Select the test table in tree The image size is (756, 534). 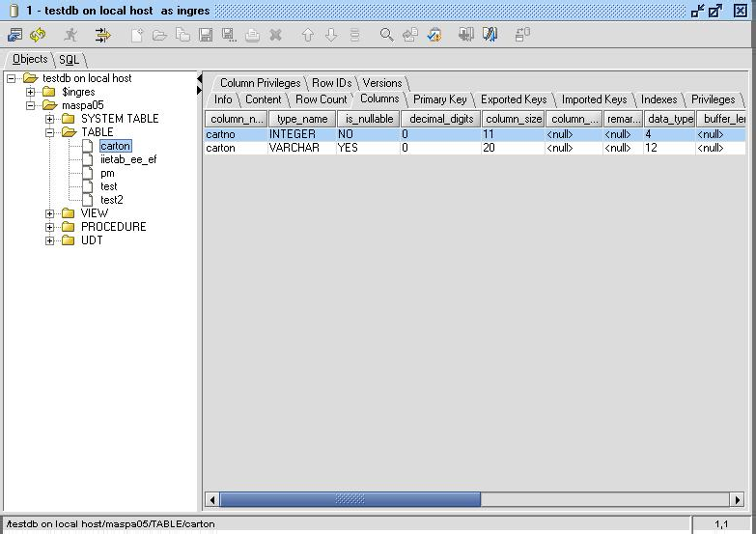[x=108, y=186]
